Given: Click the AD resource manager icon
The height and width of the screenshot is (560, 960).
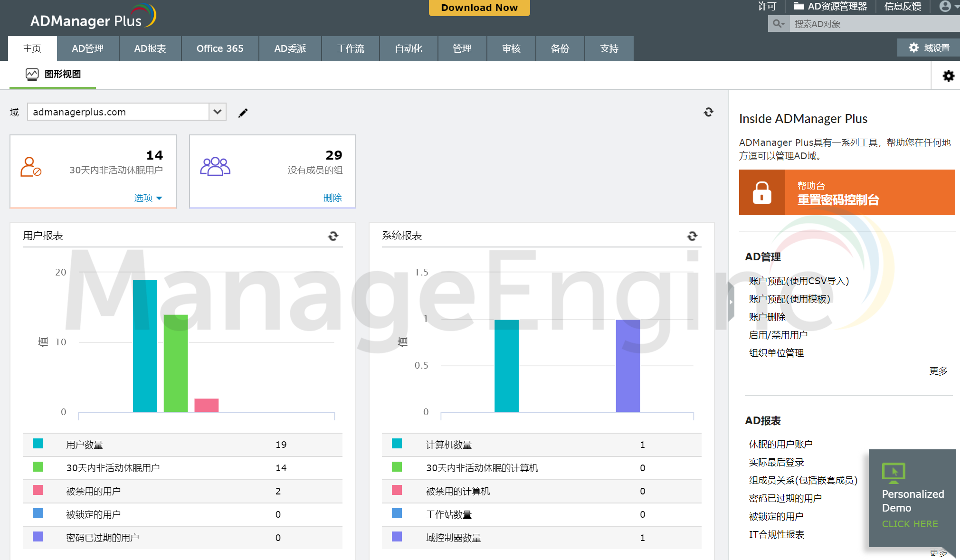Looking at the screenshot, I should [795, 6].
